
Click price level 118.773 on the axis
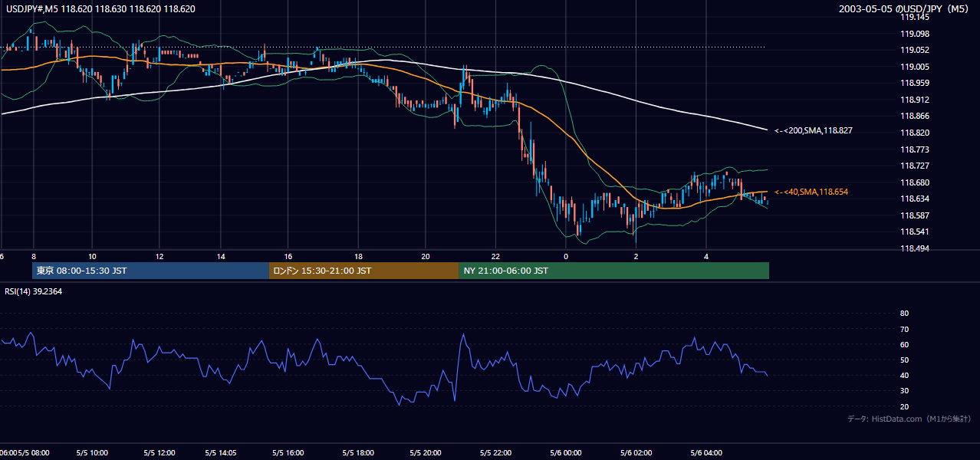coord(915,149)
